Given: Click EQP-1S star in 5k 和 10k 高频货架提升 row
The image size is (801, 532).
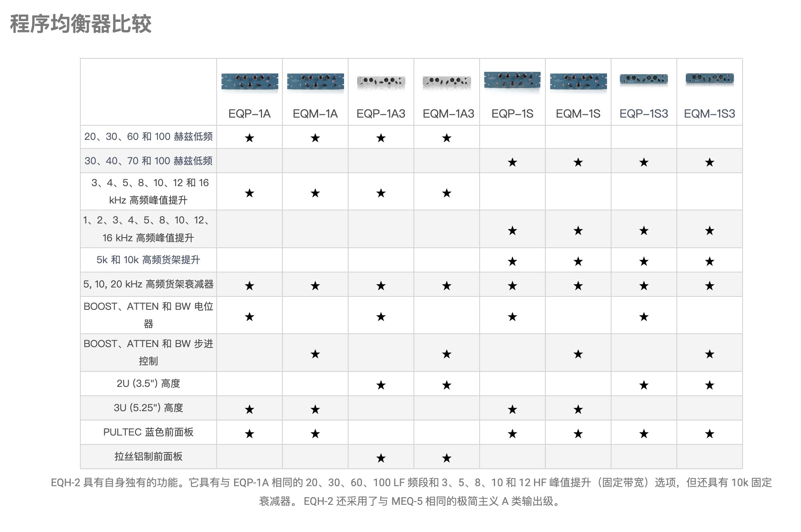Looking at the screenshot, I should pyautogui.click(x=512, y=262).
